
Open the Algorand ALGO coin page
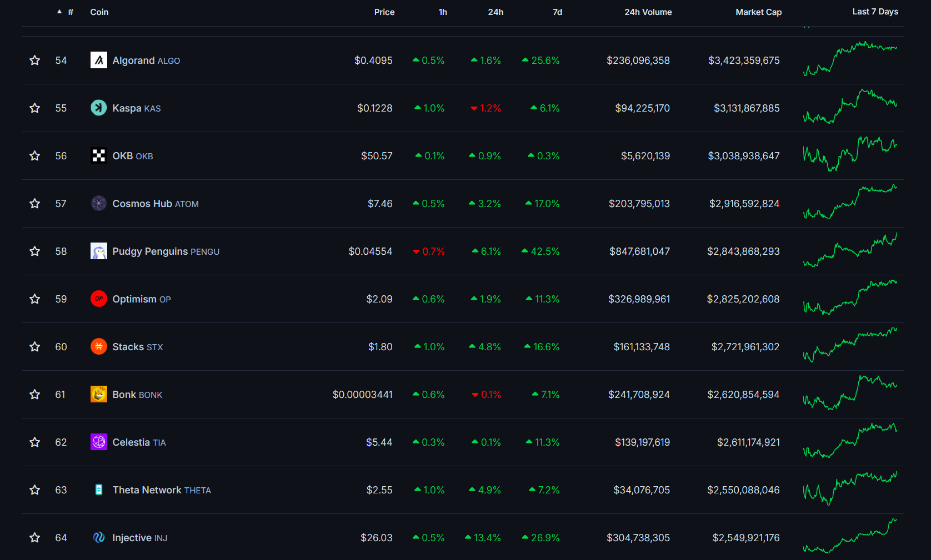point(146,60)
